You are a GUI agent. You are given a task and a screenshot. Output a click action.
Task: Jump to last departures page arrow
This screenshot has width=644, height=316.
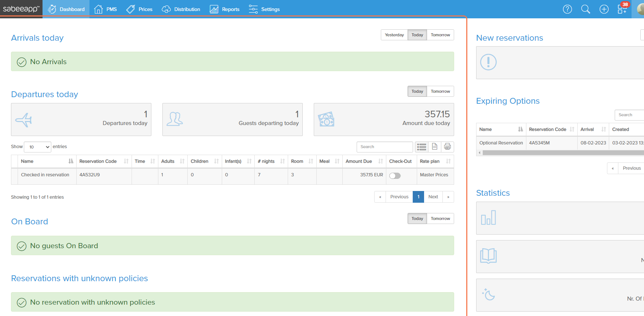tap(448, 197)
